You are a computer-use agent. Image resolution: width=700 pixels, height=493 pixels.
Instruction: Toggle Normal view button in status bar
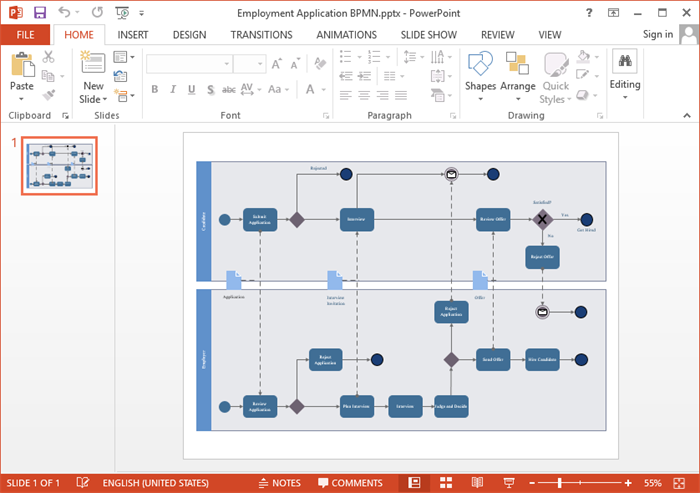coord(413,483)
